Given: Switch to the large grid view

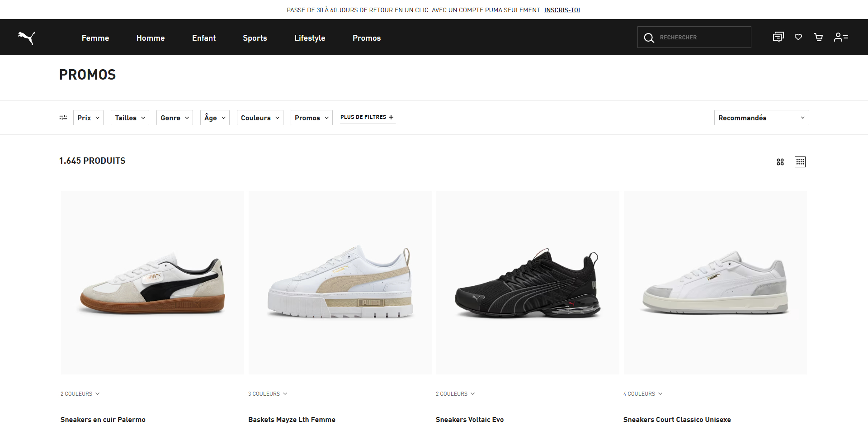Looking at the screenshot, I should 780,162.
